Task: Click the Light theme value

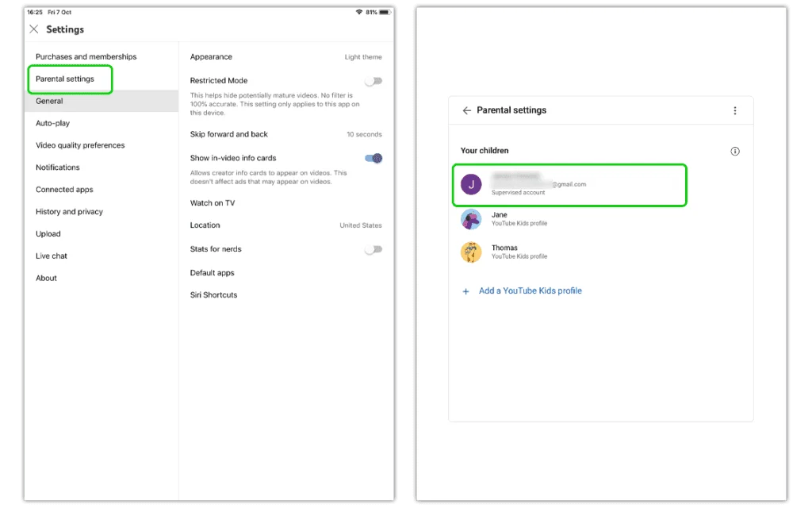Action: pos(363,57)
